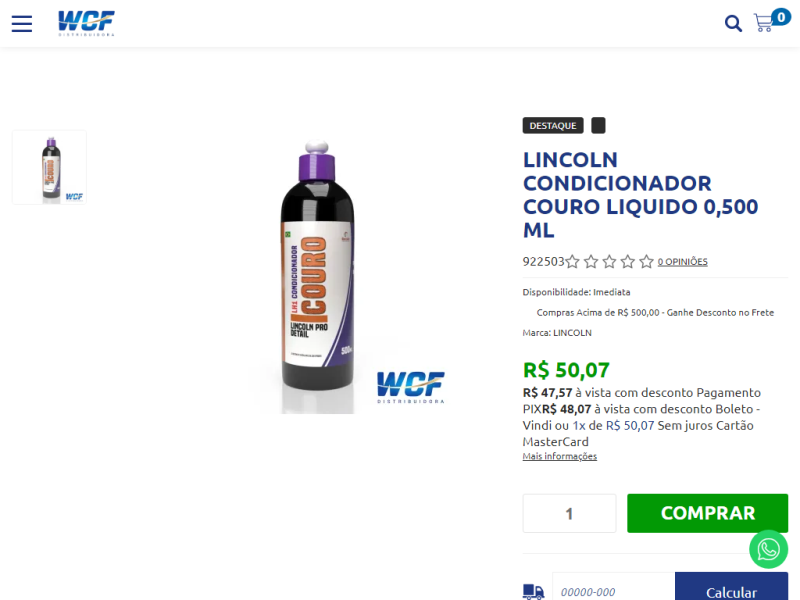
Task: Rate product with fifth star
Action: [646, 262]
